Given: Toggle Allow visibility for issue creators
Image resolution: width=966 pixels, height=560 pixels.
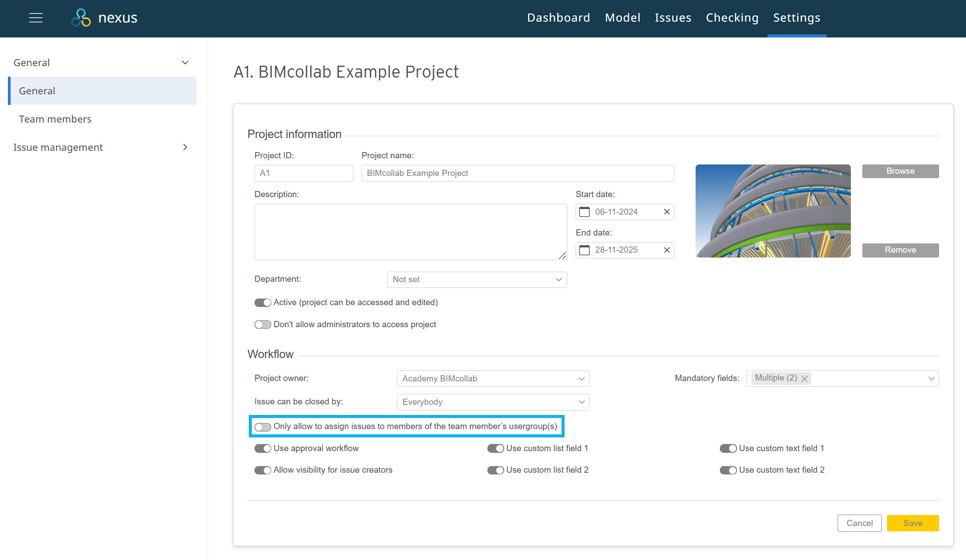Looking at the screenshot, I should pos(262,470).
